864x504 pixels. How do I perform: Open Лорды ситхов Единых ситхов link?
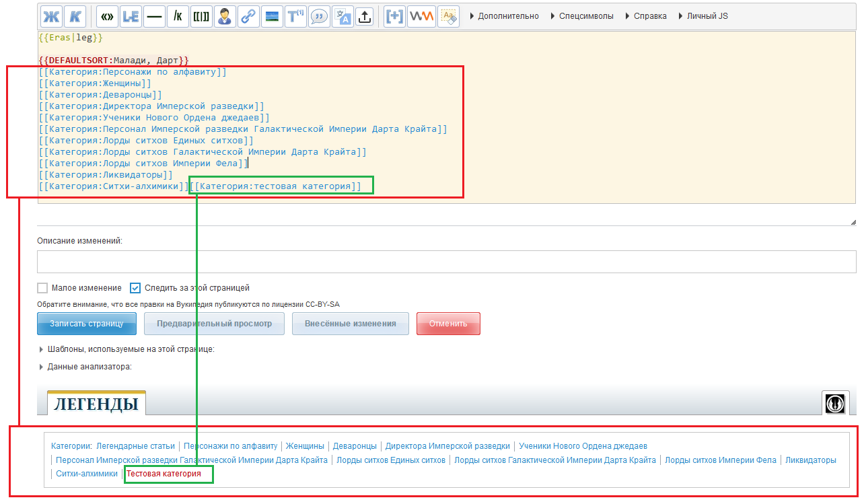point(391,460)
